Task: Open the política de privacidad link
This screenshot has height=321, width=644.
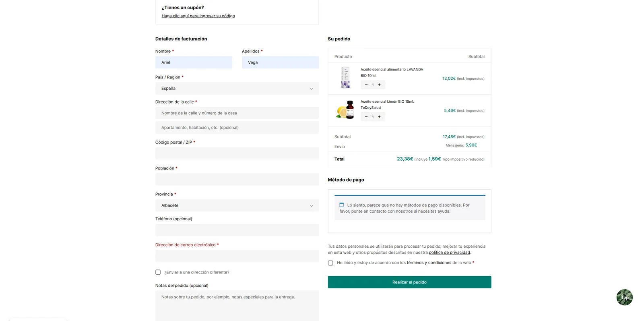Action: click(x=449, y=253)
